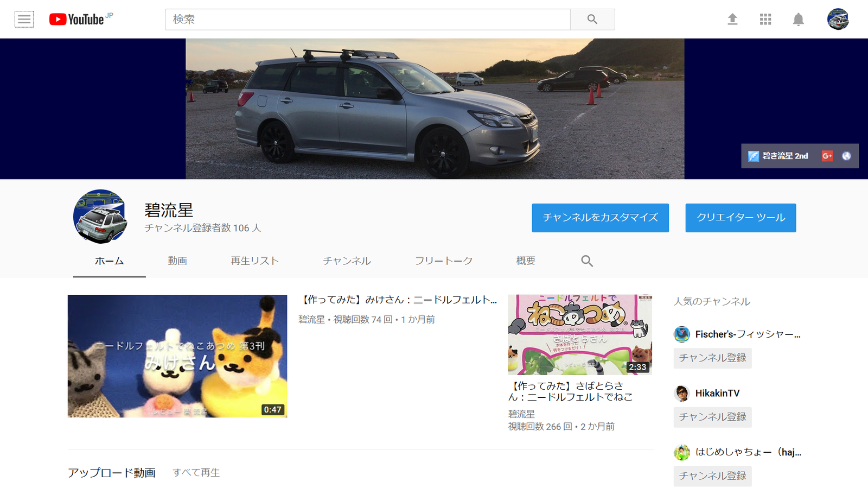Viewport: 868px width, 488px height.
Task: Click the channel profile picture of 碧流星
Action: (100, 217)
